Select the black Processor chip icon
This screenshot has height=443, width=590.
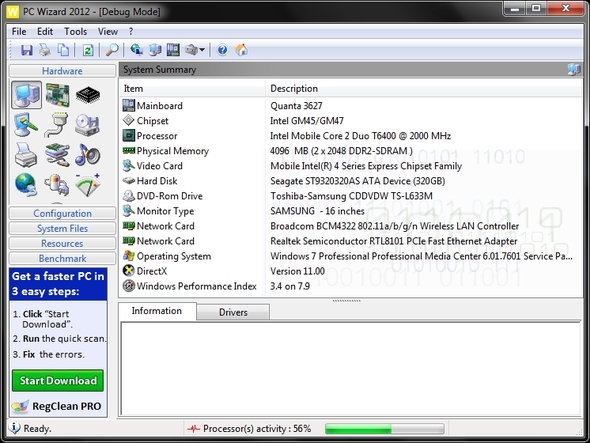click(x=88, y=95)
